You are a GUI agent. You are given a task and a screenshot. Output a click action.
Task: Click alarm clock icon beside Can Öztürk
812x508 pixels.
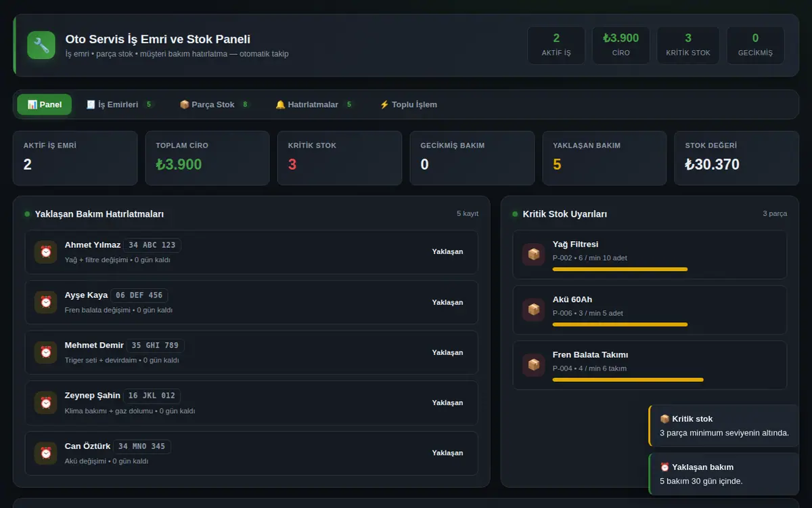click(x=46, y=452)
